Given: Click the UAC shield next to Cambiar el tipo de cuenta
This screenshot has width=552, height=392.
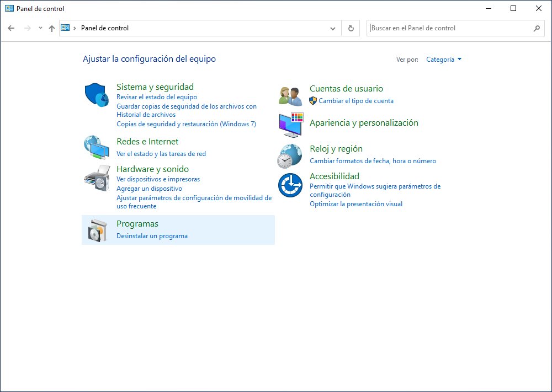Looking at the screenshot, I should point(313,101).
